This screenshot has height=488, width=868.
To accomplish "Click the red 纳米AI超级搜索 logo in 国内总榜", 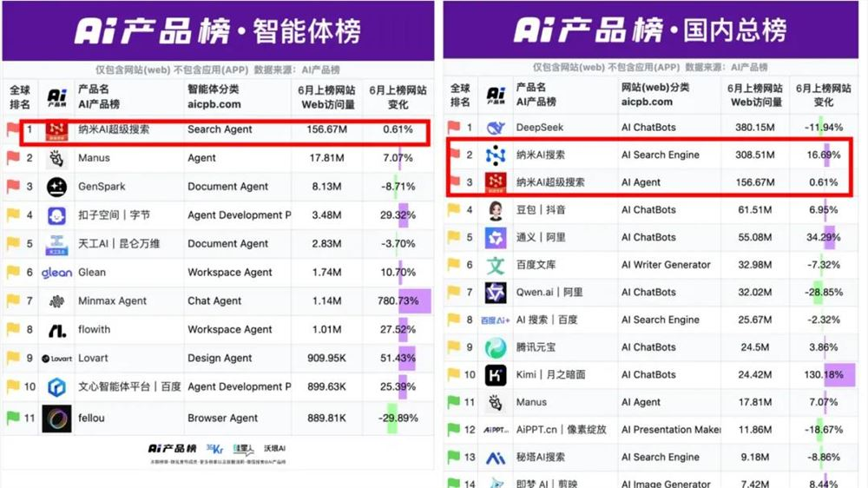I will tap(496, 183).
